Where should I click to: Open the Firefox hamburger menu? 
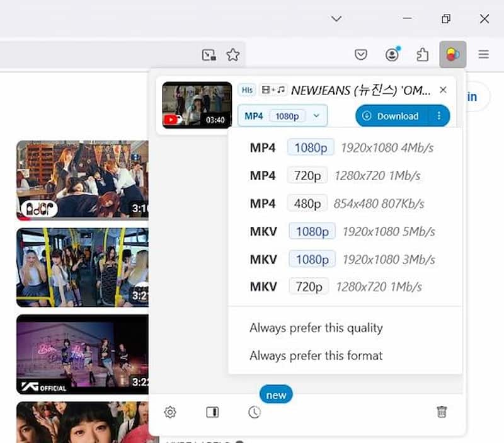click(x=483, y=54)
